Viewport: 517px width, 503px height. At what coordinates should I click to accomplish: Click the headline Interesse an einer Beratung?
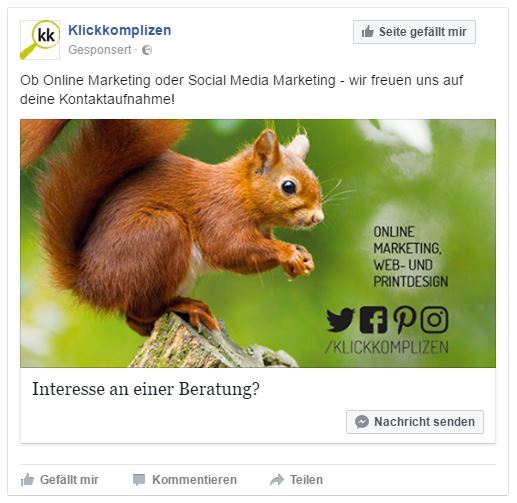(146, 389)
